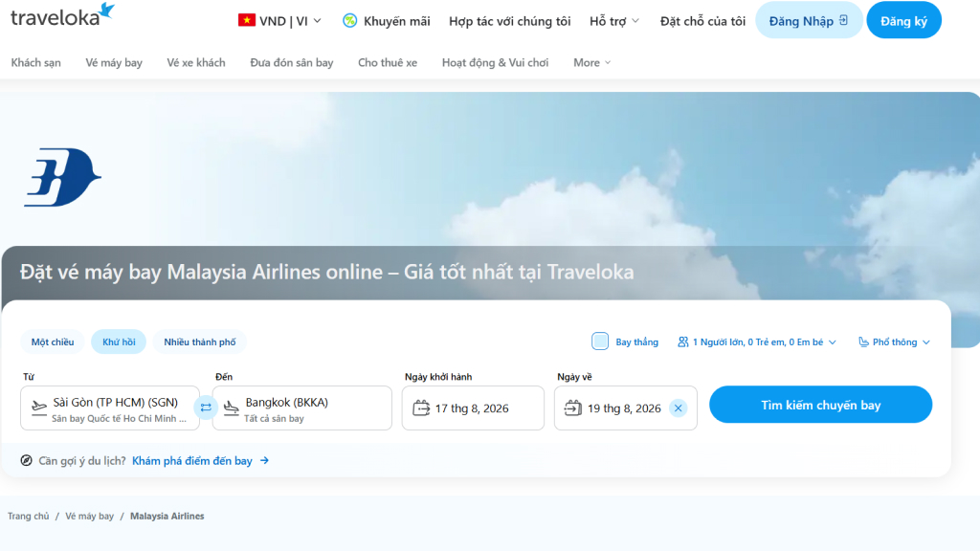This screenshot has width=980, height=551.
Task: Click the Malaysia Airlines logo
Action: tap(62, 177)
